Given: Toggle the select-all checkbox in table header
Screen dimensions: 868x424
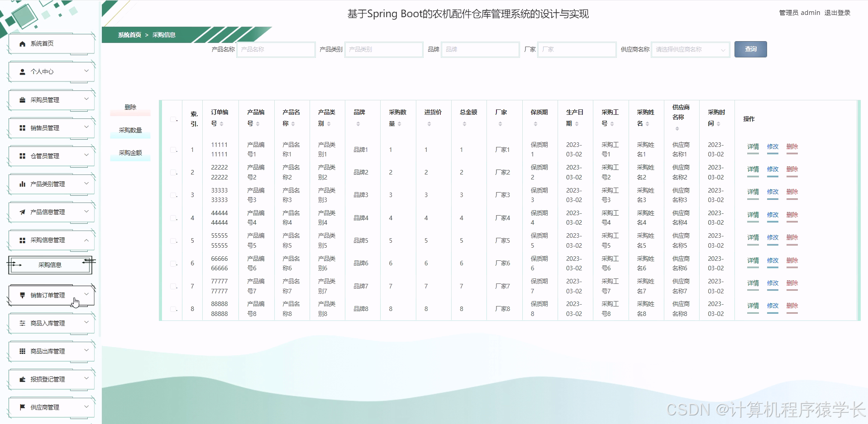Looking at the screenshot, I should [x=172, y=118].
